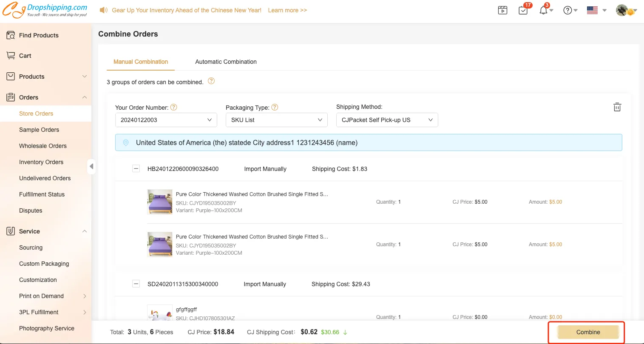Click the purple fitted sheet product thumbnail

(160, 202)
